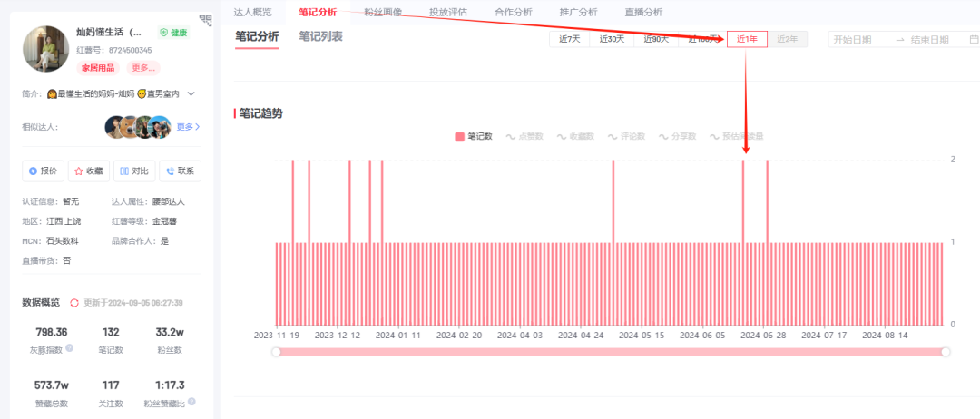Open the QR code icon in profile card

coord(206,19)
